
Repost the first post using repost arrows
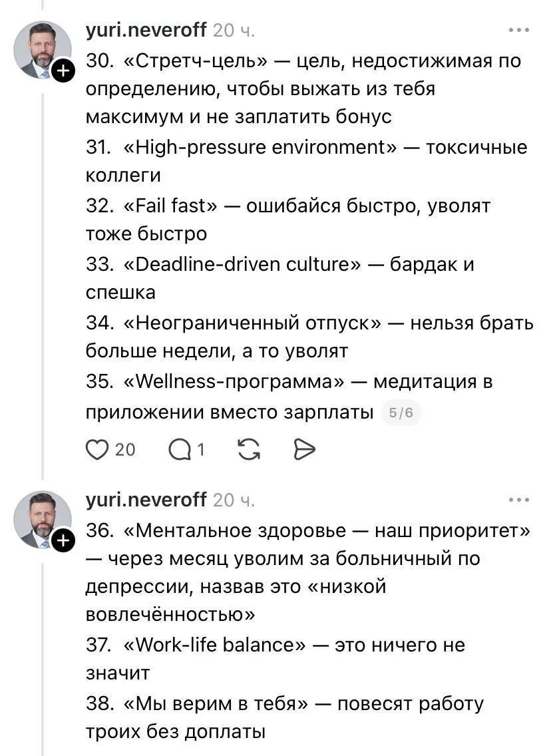(x=250, y=449)
